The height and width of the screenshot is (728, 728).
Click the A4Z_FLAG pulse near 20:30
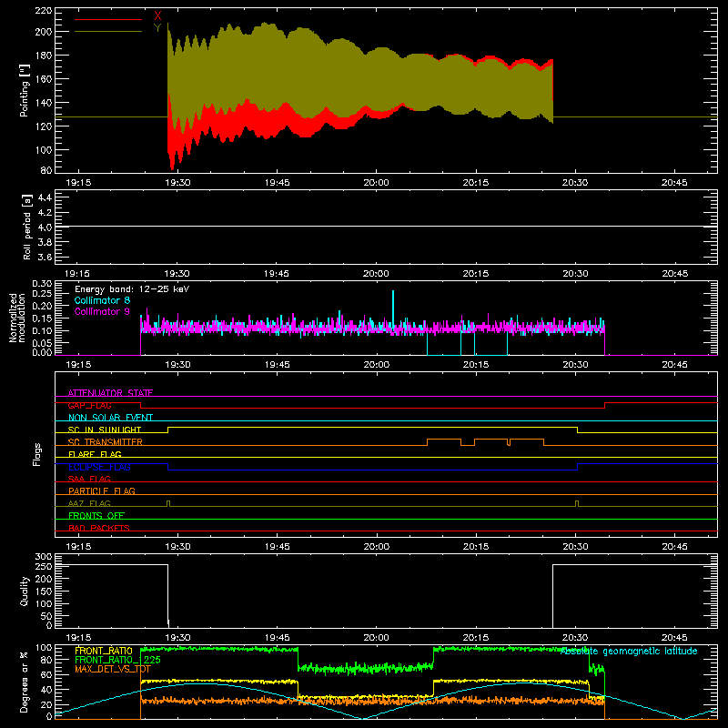pyautogui.click(x=577, y=503)
